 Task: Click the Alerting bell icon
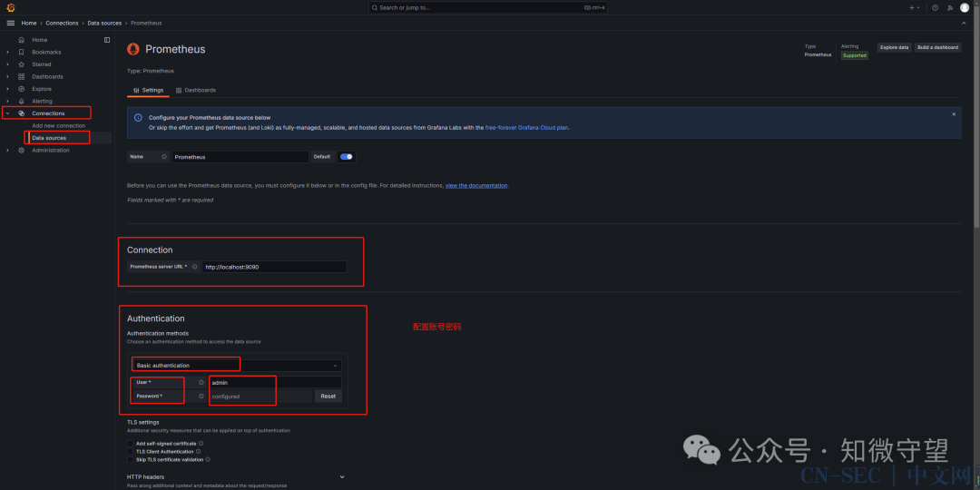(x=21, y=101)
